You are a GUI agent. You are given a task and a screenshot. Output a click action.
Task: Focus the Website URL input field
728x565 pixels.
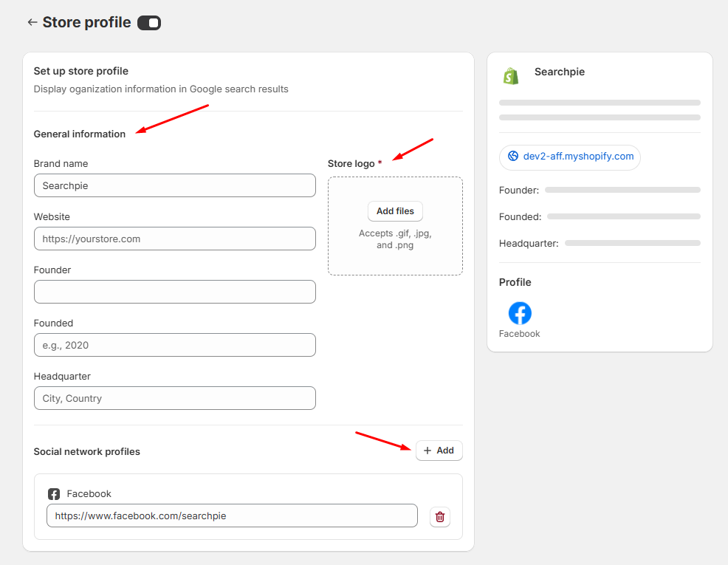tap(174, 239)
